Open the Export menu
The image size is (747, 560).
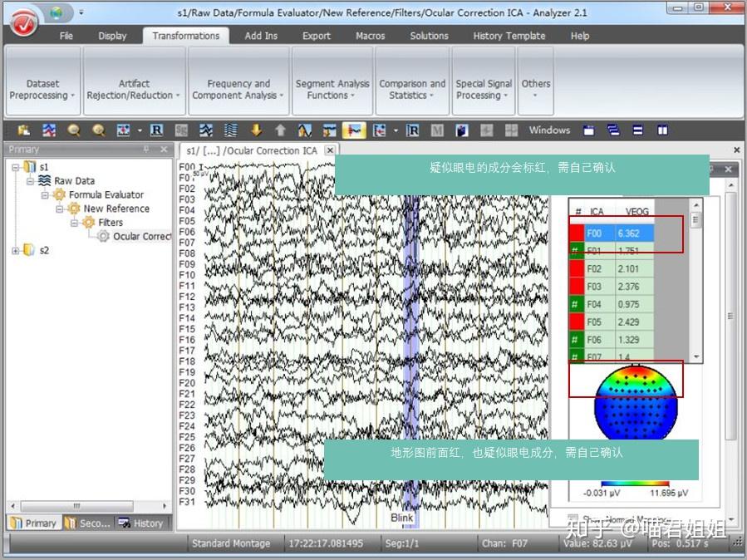click(x=317, y=36)
